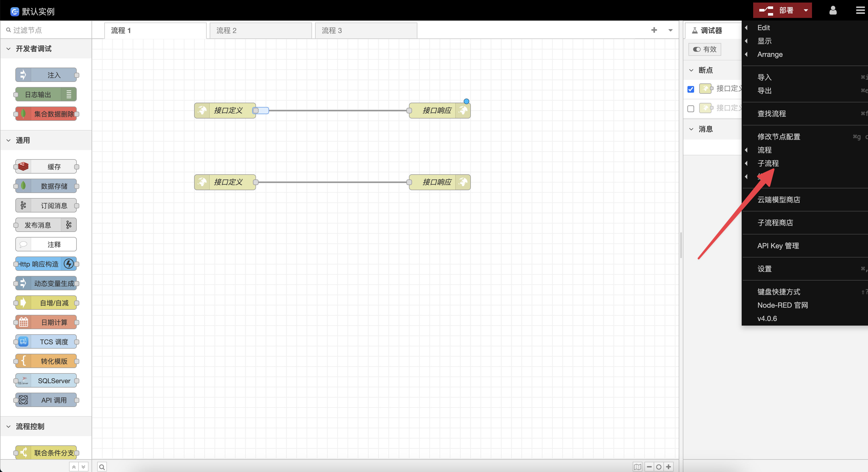Open the 云端模型商店 menu entry
The height and width of the screenshot is (472, 868).
[778, 200]
